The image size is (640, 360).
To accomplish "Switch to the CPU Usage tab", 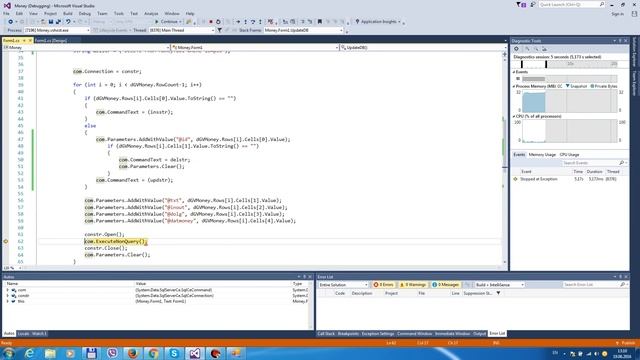I will (569, 155).
